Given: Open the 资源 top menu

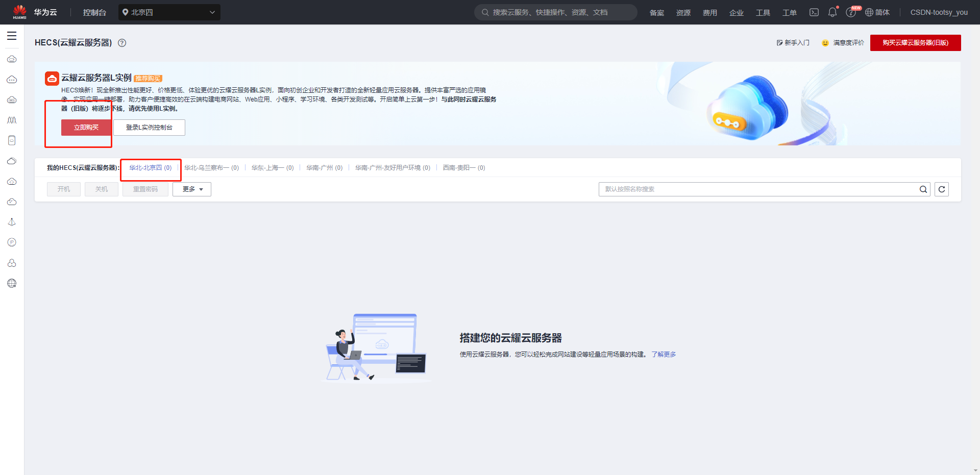Looking at the screenshot, I should tap(683, 12).
